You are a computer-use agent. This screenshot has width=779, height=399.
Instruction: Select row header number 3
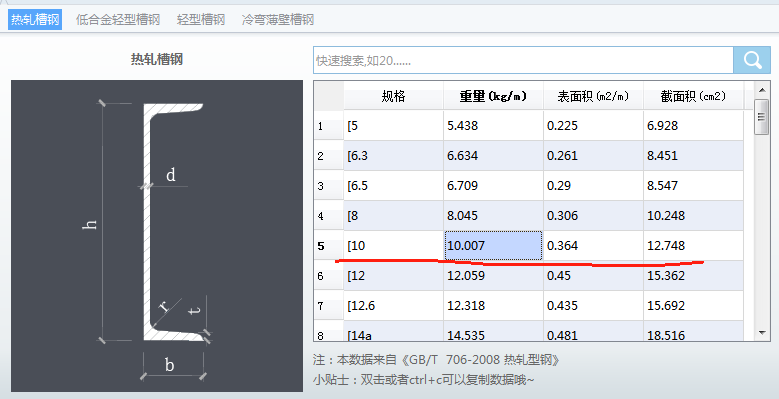tap(328, 186)
